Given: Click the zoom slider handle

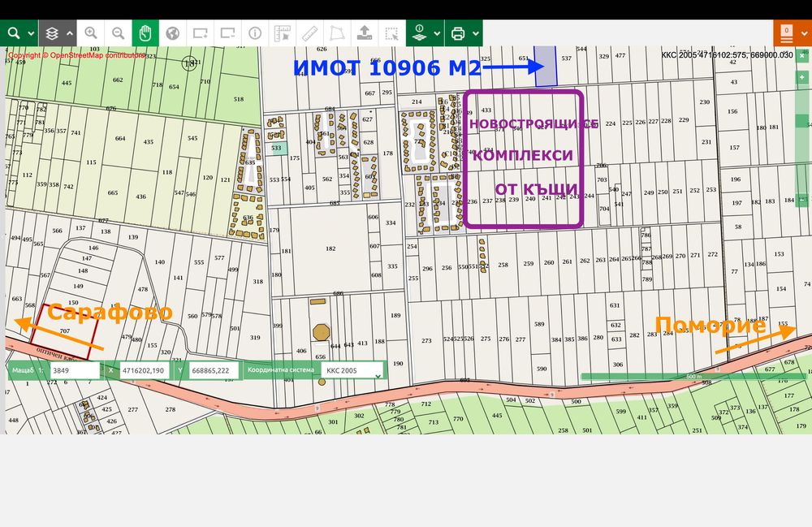Looking at the screenshot, I should 803,121.
